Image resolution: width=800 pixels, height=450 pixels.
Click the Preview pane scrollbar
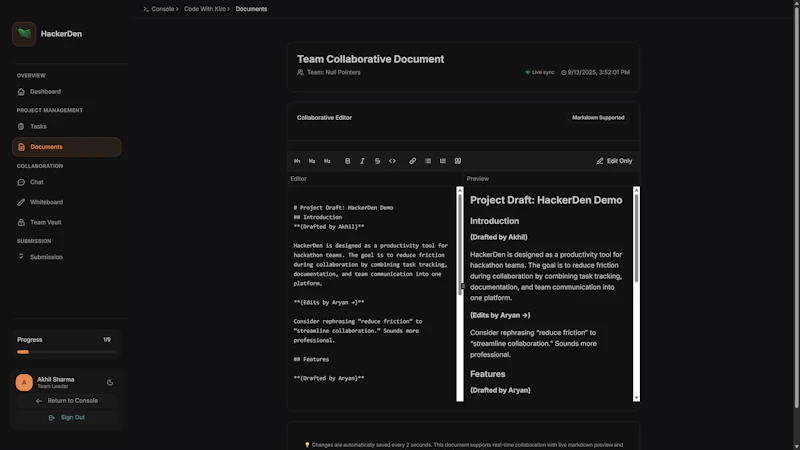(636, 238)
